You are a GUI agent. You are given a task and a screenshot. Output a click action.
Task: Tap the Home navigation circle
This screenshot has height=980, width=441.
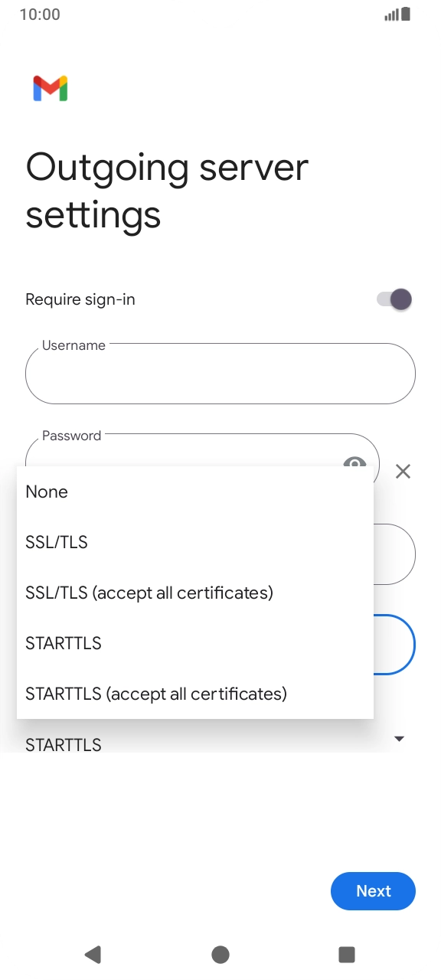click(220, 954)
